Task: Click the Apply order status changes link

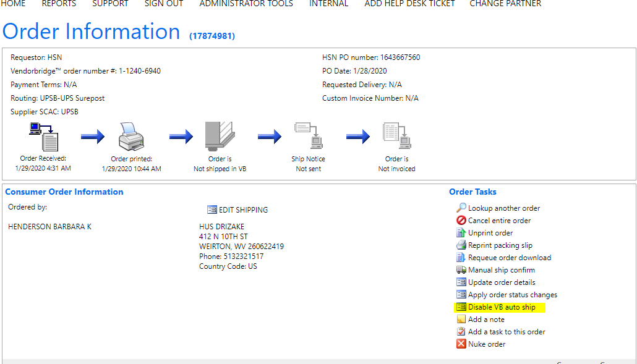Action: 512,295
